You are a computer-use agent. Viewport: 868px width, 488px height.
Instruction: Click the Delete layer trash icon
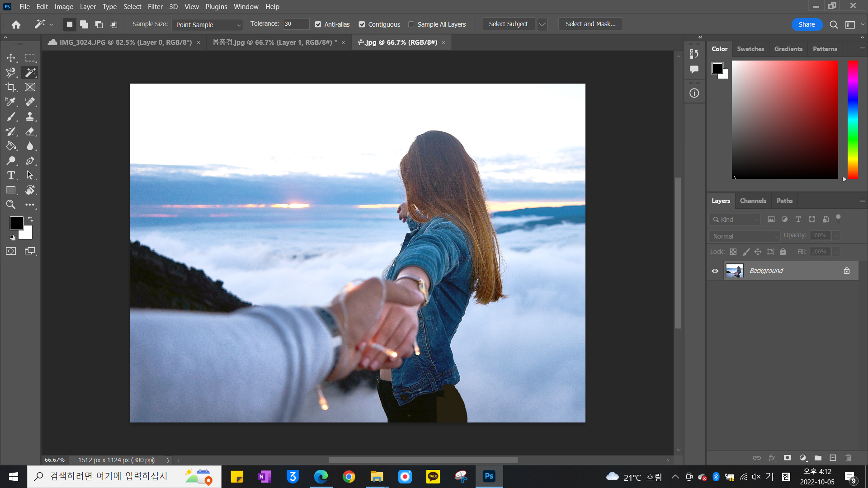(x=848, y=458)
